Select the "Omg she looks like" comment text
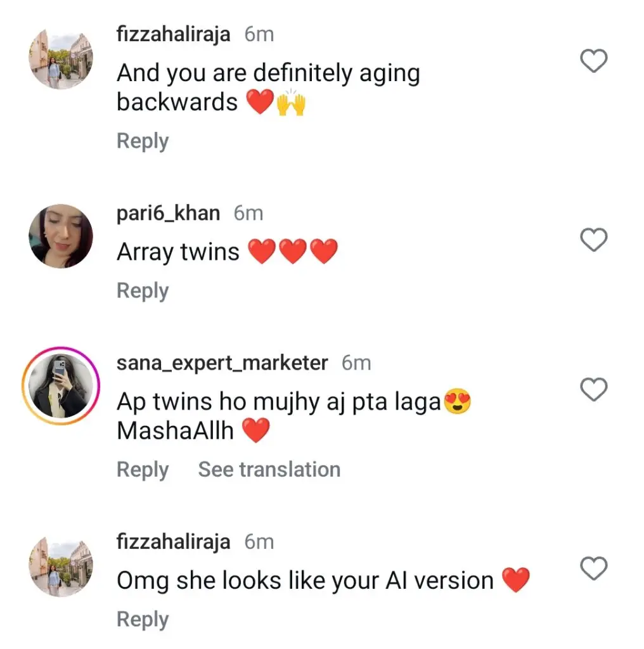This screenshot has height=649, width=644. pos(304,581)
